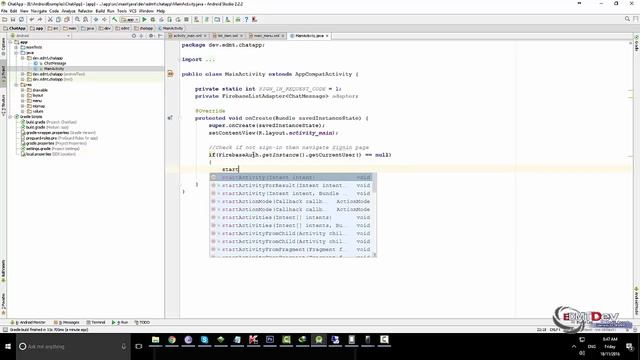Open Windows action center notification icon
640x360 pixels.
629,347
